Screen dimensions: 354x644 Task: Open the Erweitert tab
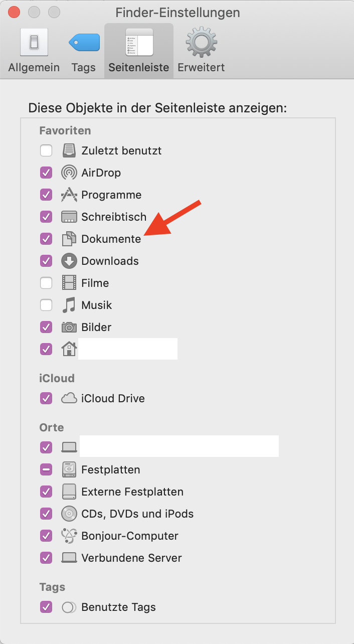[x=201, y=50]
